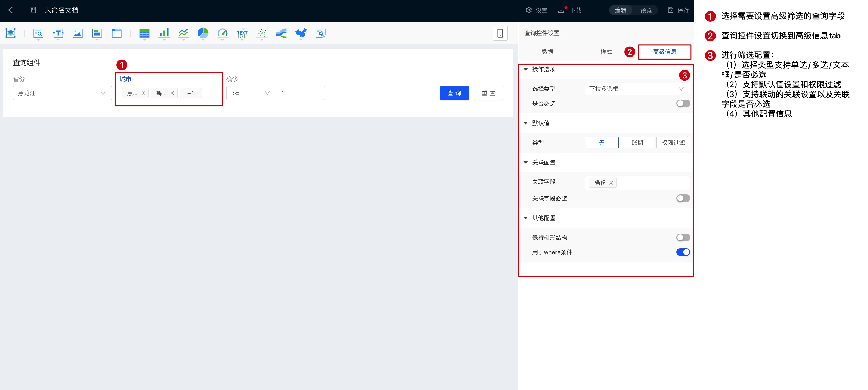Expand the +1 hidden city tags

pyautogui.click(x=191, y=93)
